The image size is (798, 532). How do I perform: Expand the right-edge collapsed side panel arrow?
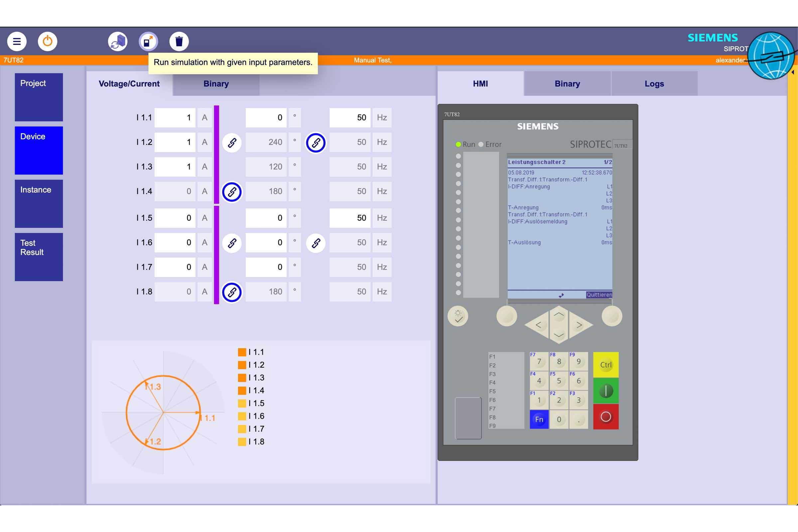(793, 72)
